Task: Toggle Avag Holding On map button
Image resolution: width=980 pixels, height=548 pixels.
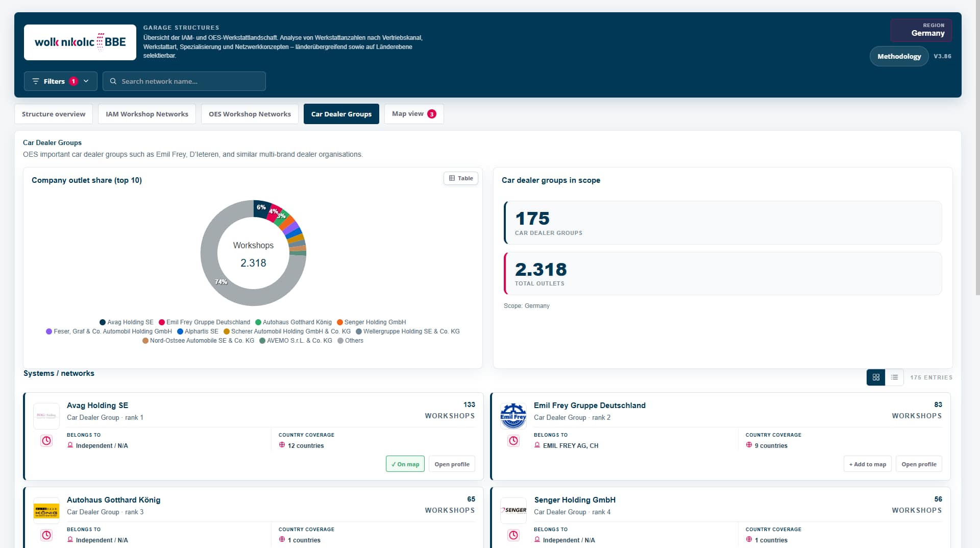Action: tap(405, 464)
